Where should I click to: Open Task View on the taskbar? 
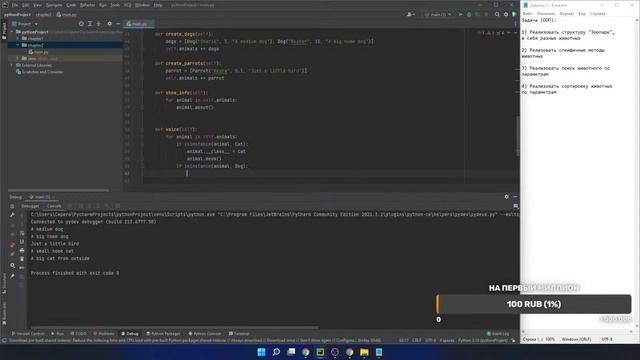click(291, 352)
